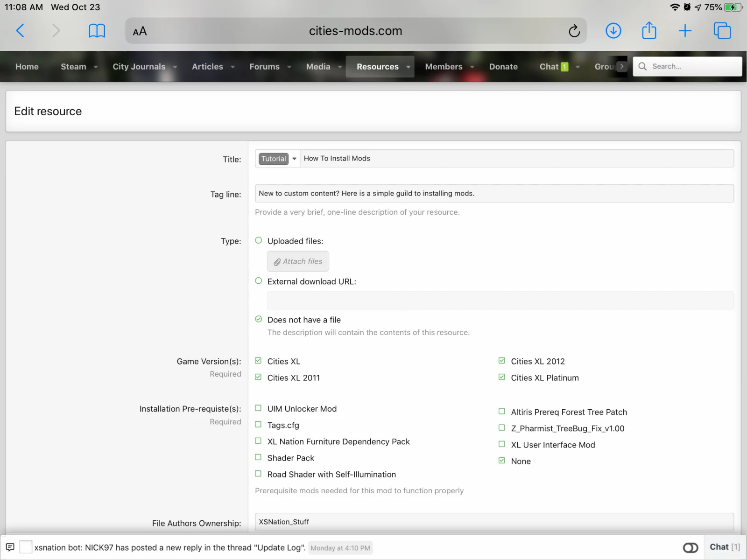This screenshot has height=560, width=747.
Task: Click the External download URL field
Action: click(500, 301)
